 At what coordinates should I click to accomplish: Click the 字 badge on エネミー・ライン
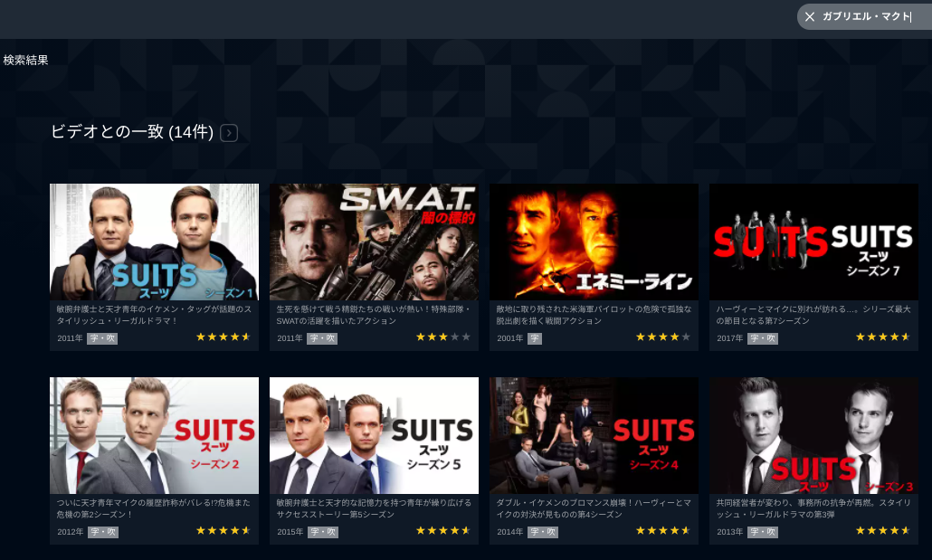tap(535, 338)
